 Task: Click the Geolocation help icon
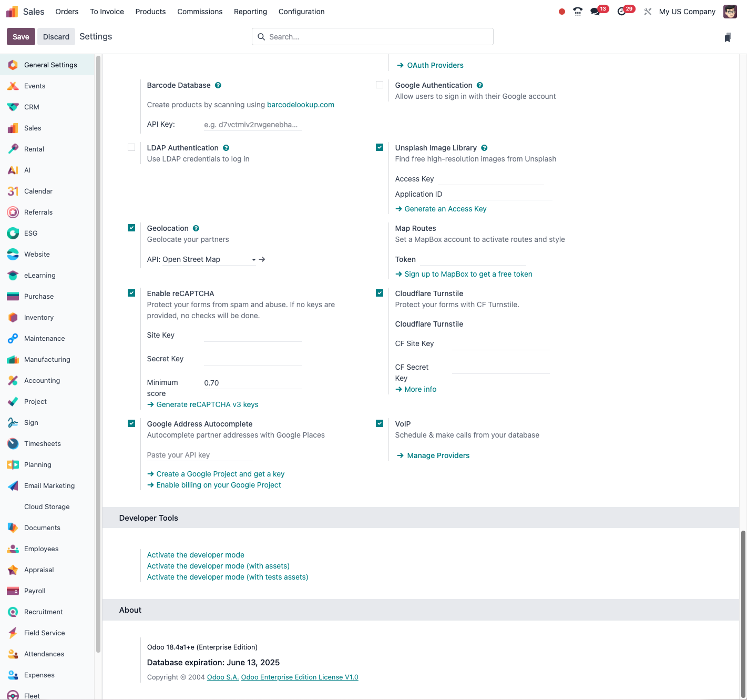196,228
